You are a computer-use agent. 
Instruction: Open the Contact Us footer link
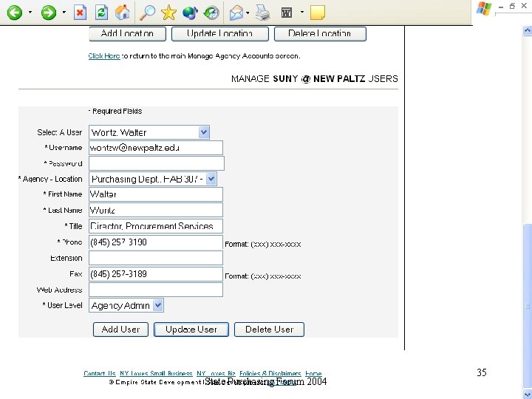pyautogui.click(x=100, y=374)
